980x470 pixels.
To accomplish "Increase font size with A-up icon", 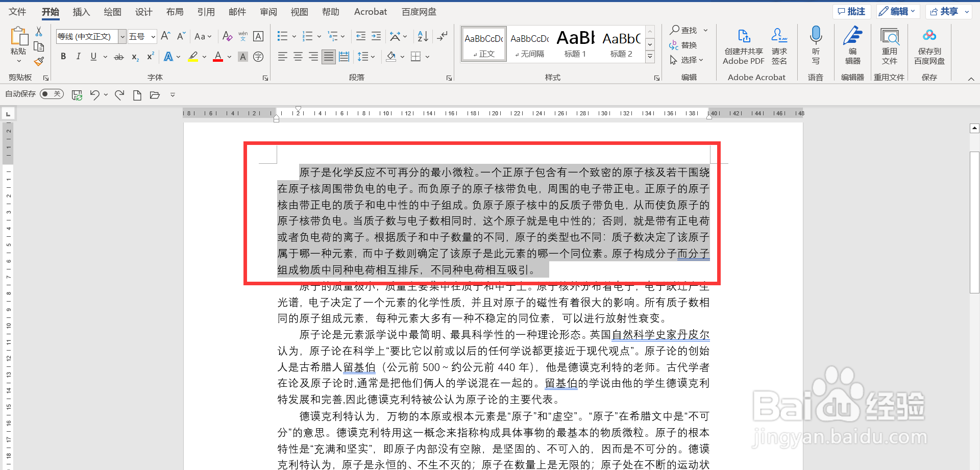I will click(x=165, y=36).
